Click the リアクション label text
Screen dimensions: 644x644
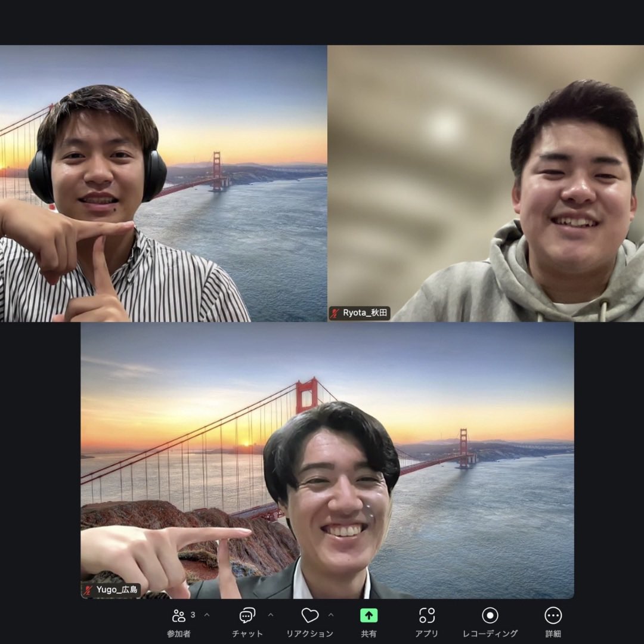click(309, 634)
